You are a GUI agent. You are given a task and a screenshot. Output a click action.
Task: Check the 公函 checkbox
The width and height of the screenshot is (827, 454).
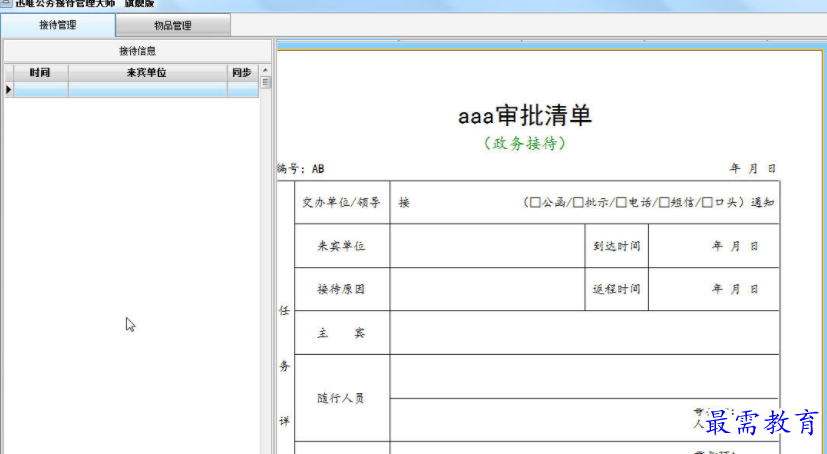[x=535, y=203]
